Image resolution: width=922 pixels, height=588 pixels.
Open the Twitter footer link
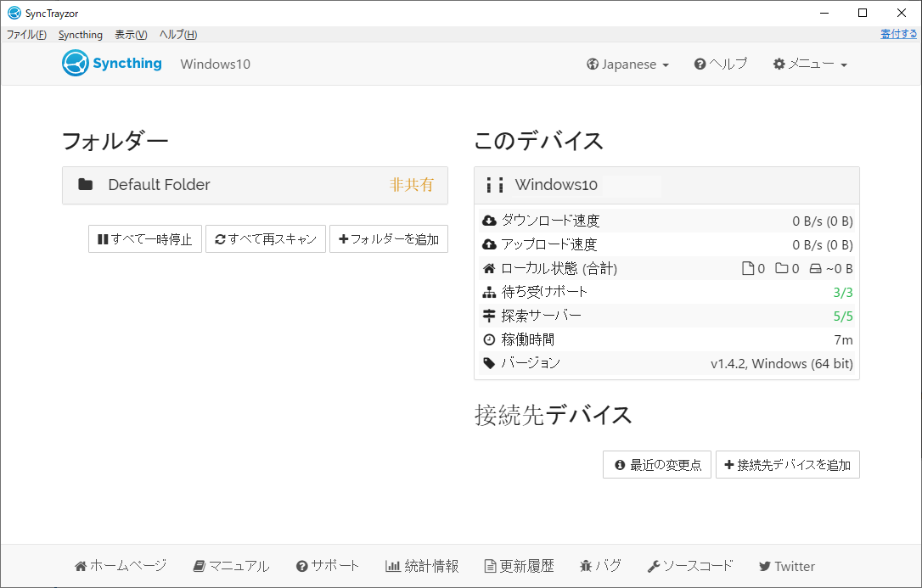click(x=787, y=566)
